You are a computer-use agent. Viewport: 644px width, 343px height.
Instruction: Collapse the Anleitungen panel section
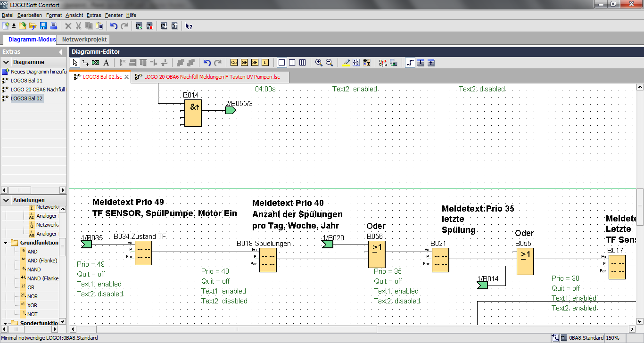(x=6, y=200)
